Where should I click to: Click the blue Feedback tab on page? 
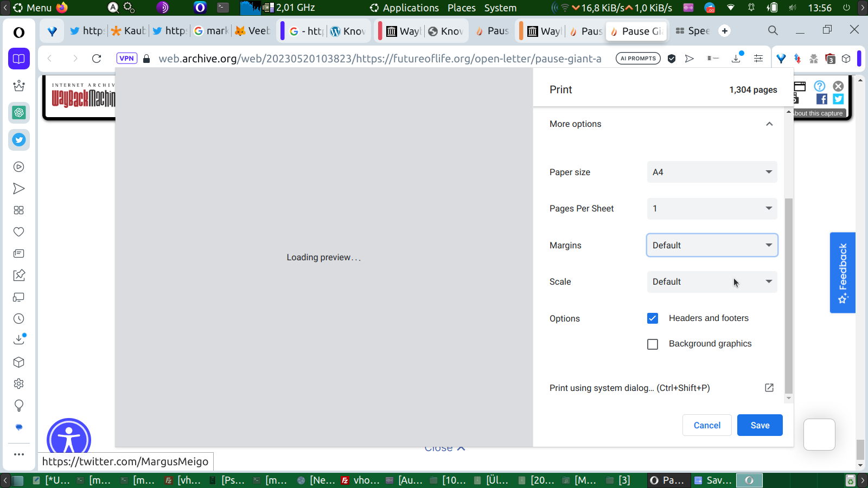(843, 273)
